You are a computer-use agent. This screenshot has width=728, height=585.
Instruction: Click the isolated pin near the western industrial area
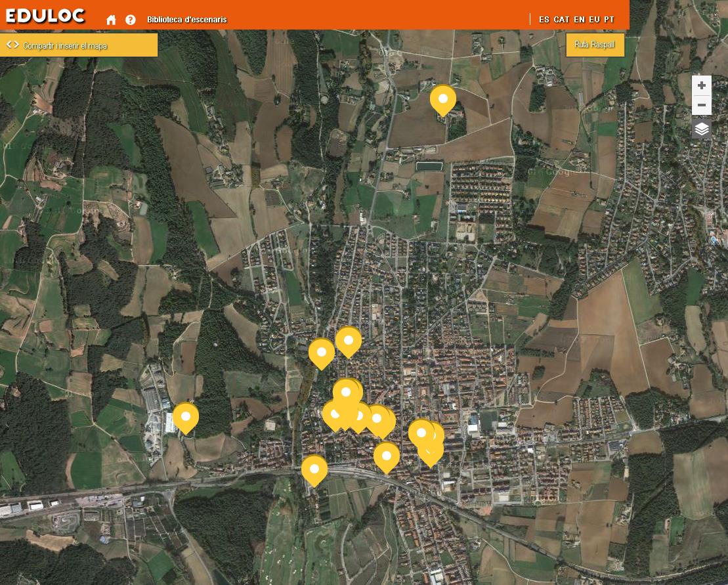[186, 417]
